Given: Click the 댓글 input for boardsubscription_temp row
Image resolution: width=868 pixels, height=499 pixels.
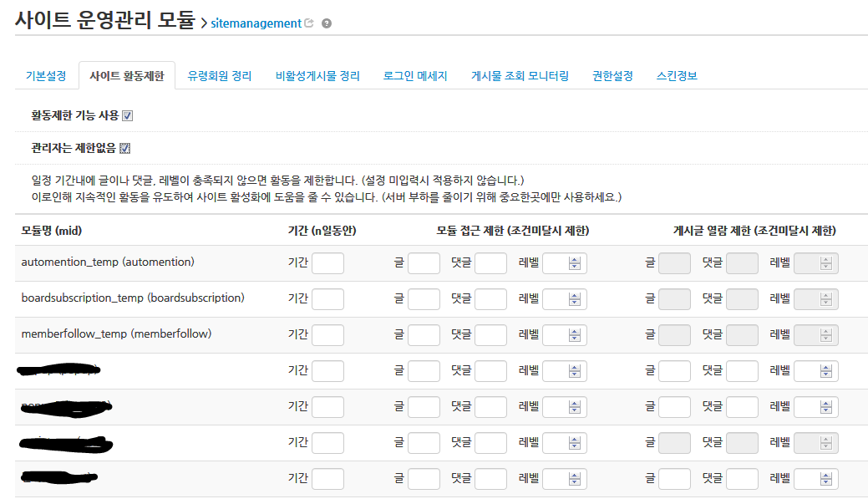Looking at the screenshot, I should tap(490, 298).
